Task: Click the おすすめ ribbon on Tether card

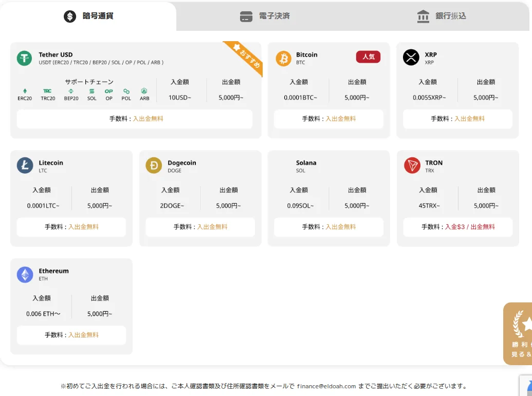Action: coord(246,57)
